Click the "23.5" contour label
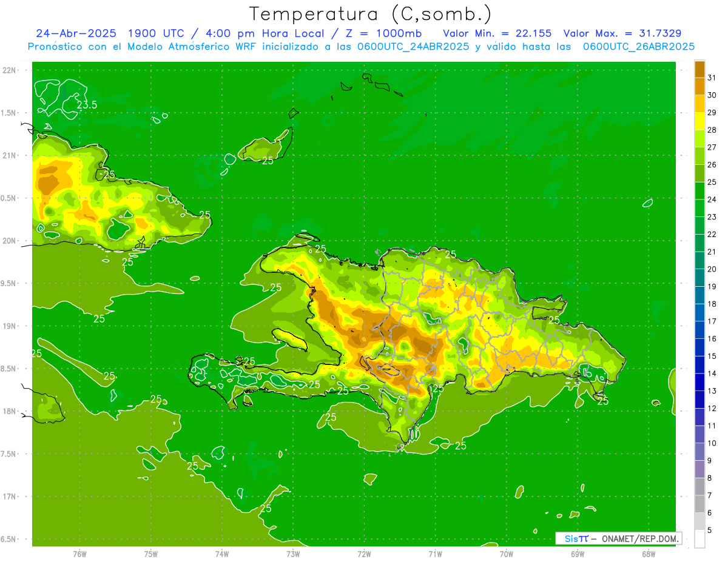This screenshot has height=562, width=728. tap(87, 105)
